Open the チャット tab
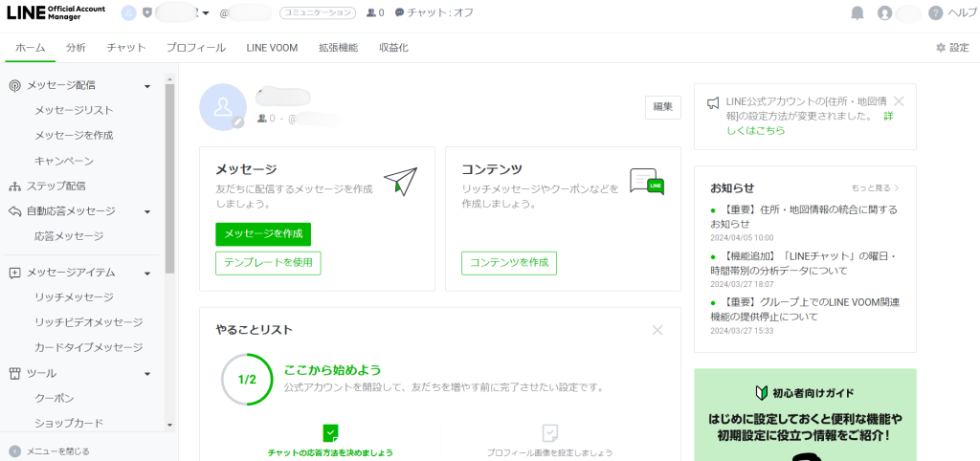Image resolution: width=980 pixels, height=461 pixels. [126, 48]
